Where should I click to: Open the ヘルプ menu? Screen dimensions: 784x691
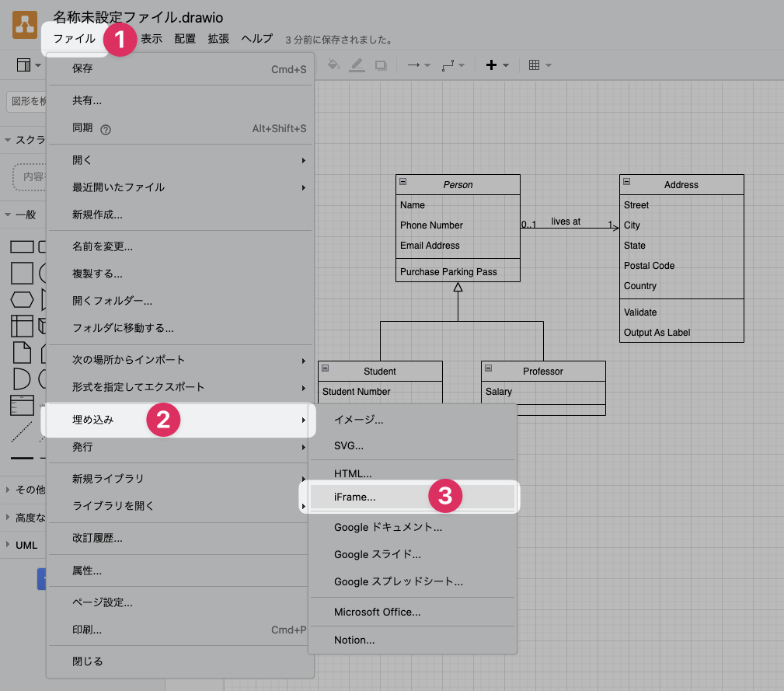tap(256, 39)
